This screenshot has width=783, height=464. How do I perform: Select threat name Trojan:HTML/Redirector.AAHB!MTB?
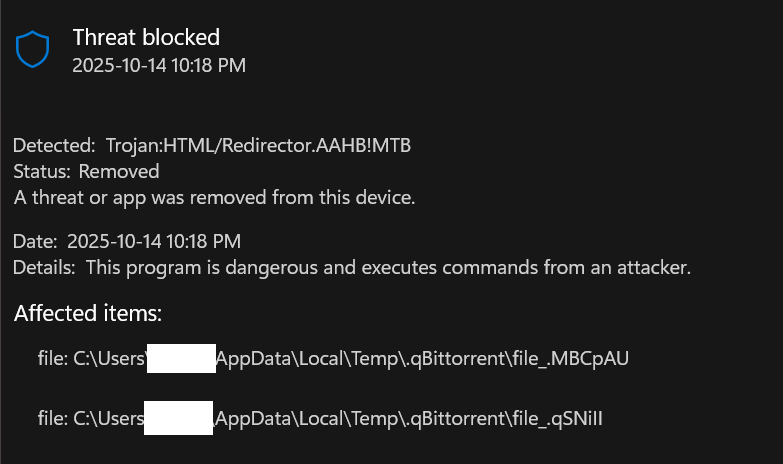click(x=258, y=146)
